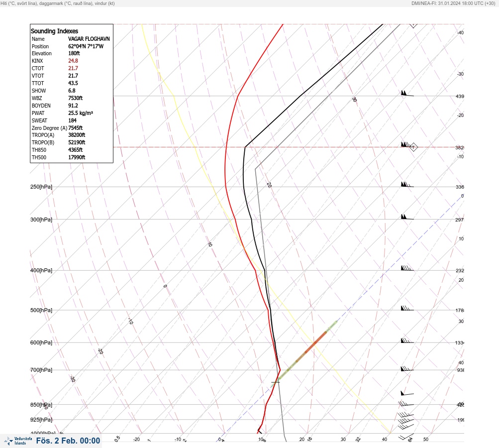Click the VTOT row value
The width and height of the screenshot is (499, 448).
(73, 76)
